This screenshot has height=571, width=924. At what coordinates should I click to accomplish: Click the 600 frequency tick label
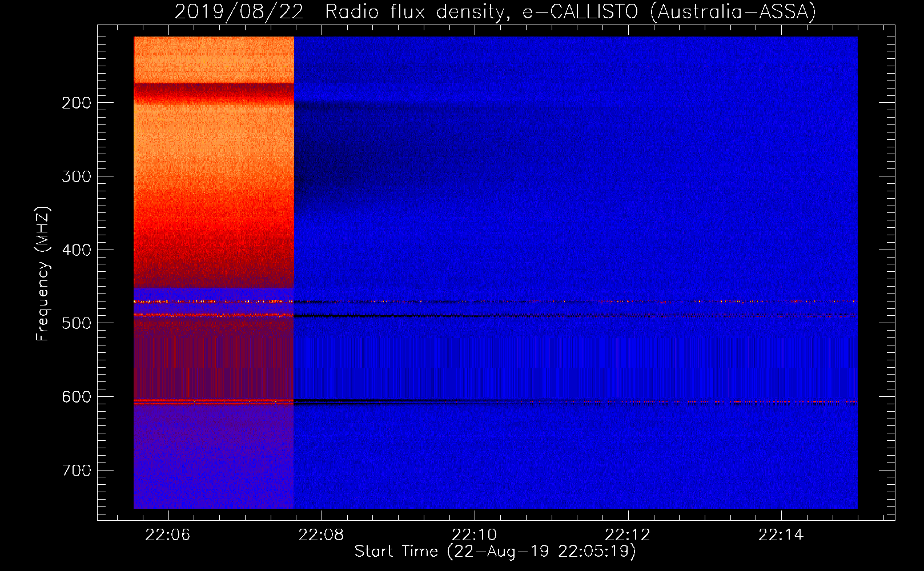coord(77,397)
